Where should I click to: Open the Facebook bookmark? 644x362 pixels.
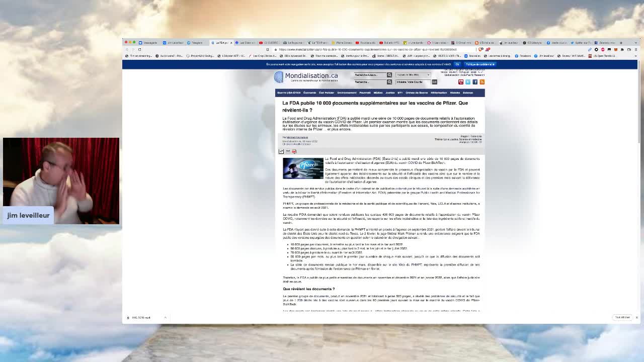pyautogui.click(x=523, y=56)
